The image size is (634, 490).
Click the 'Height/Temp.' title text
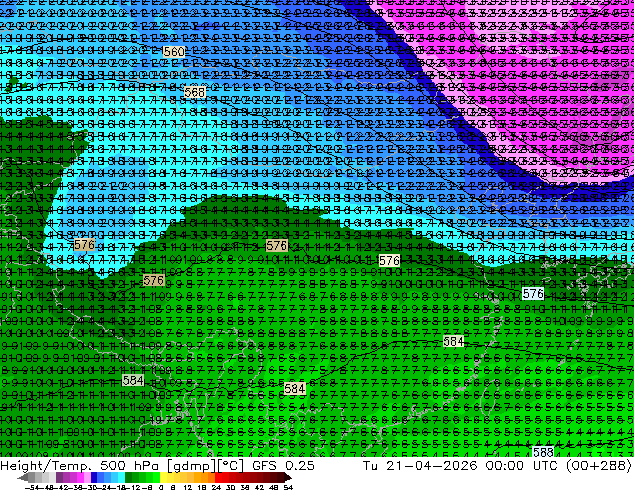point(47,465)
